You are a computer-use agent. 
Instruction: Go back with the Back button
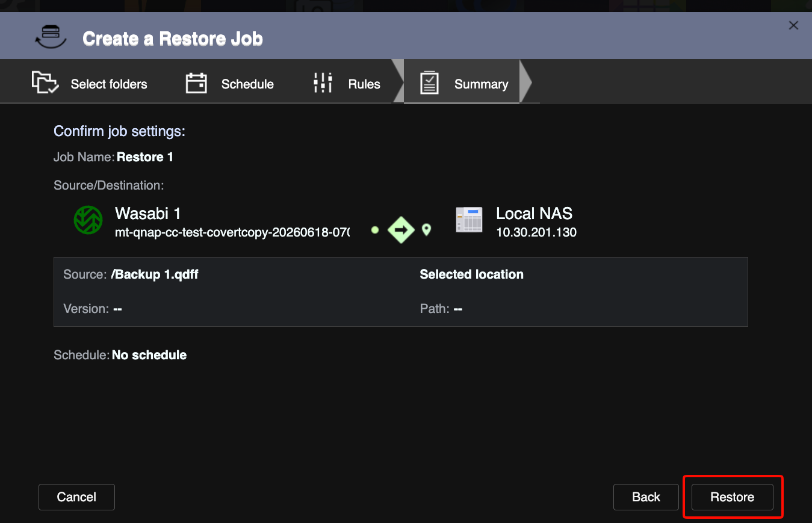646,497
